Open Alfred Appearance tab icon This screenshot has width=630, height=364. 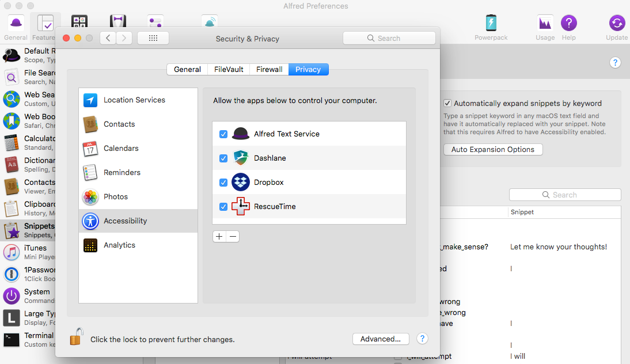(x=118, y=22)
